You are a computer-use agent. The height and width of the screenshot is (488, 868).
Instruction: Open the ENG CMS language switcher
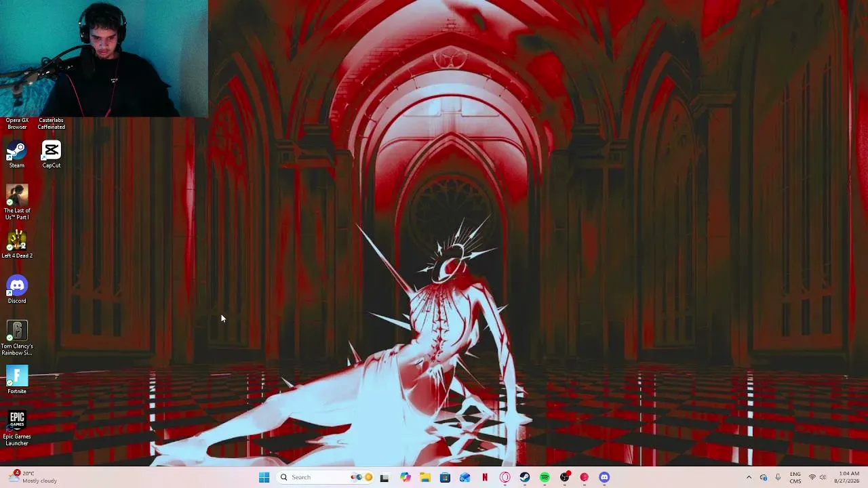coord(795,477)
